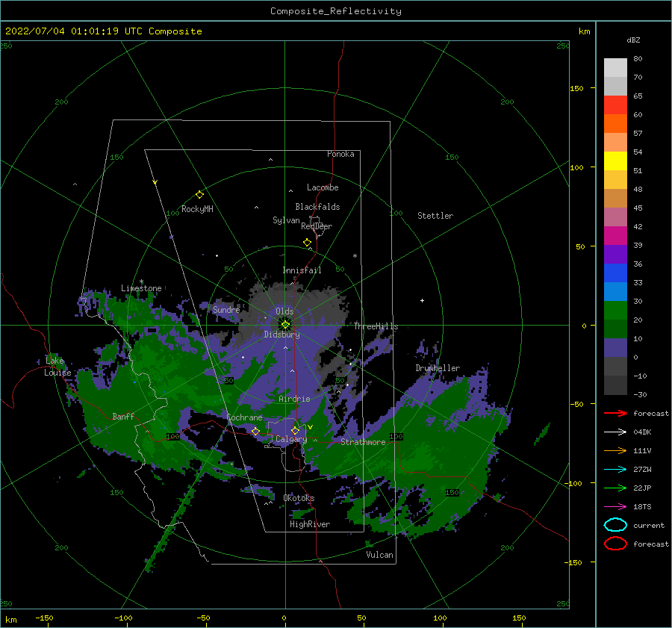Image resolution: width=672 pixels, height=628 pixels.
Task: Click the word current in the legend
Action: tap(649, 525)
